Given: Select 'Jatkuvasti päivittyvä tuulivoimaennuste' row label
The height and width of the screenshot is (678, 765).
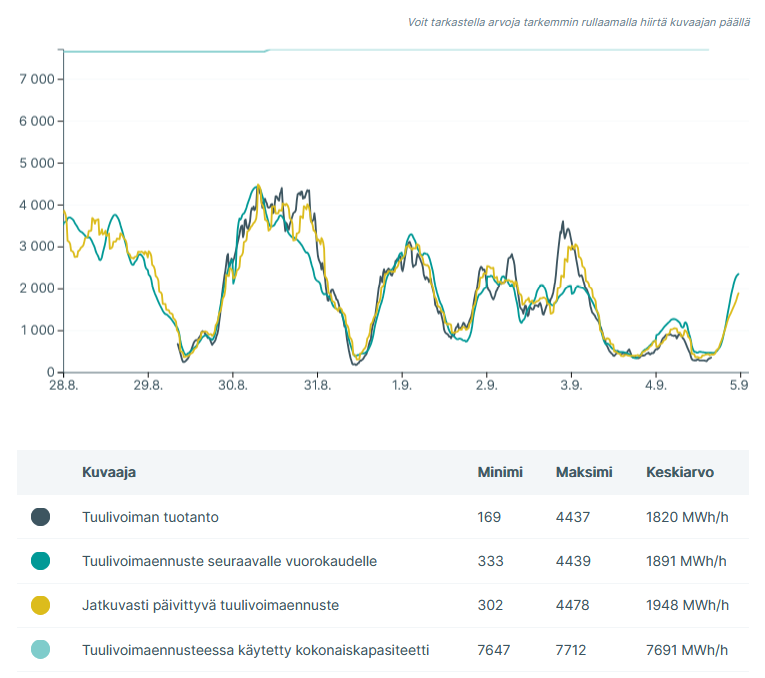Looking at the screenshot, I should click(x=210, y=605).
